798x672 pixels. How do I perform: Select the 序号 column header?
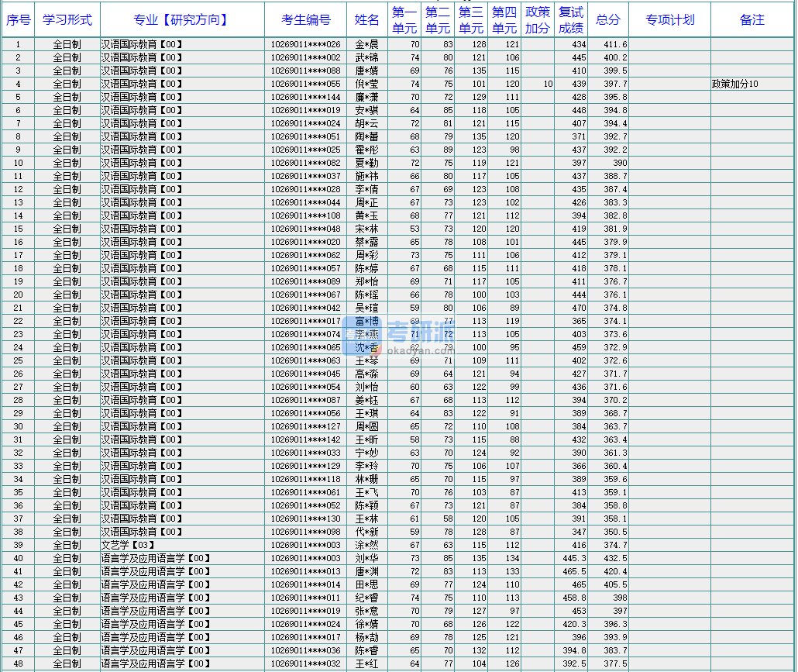point(18,20)
